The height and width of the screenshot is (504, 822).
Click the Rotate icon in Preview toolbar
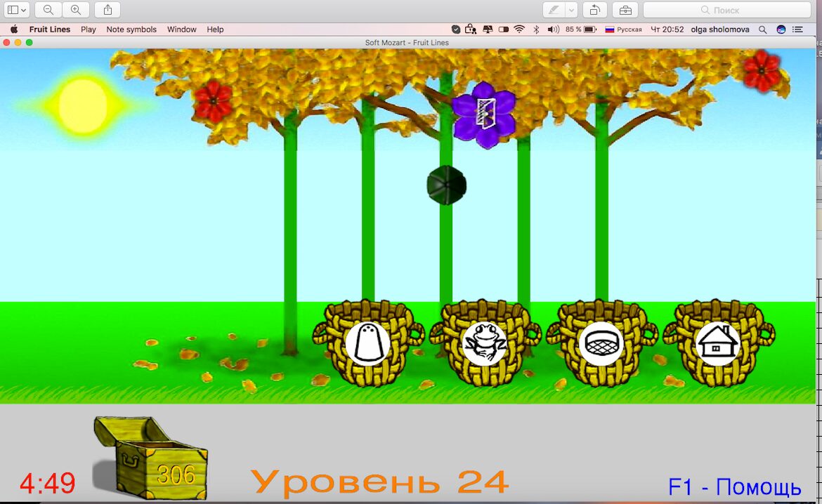[x=594, y=10]
